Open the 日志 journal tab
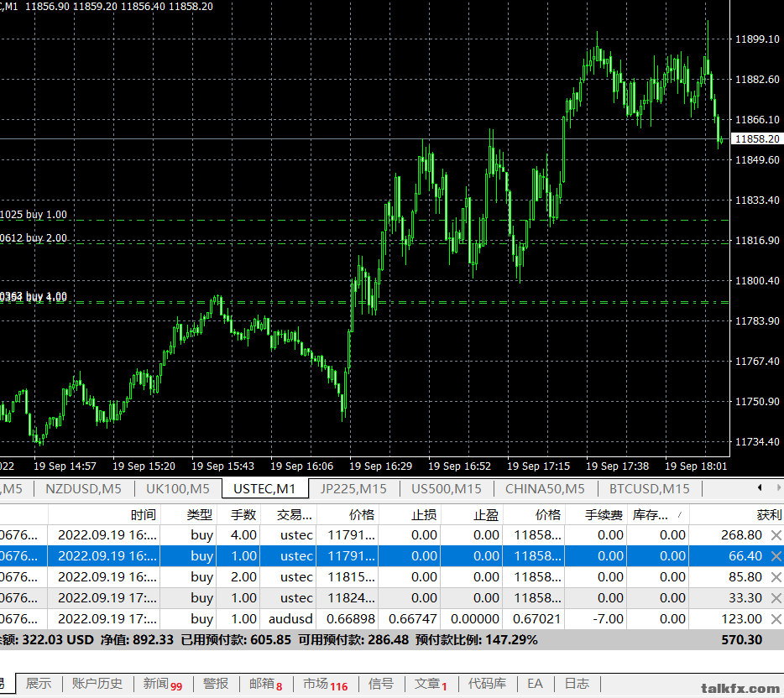The width and height of the screenshot is (784, 698). pos(577,684)
